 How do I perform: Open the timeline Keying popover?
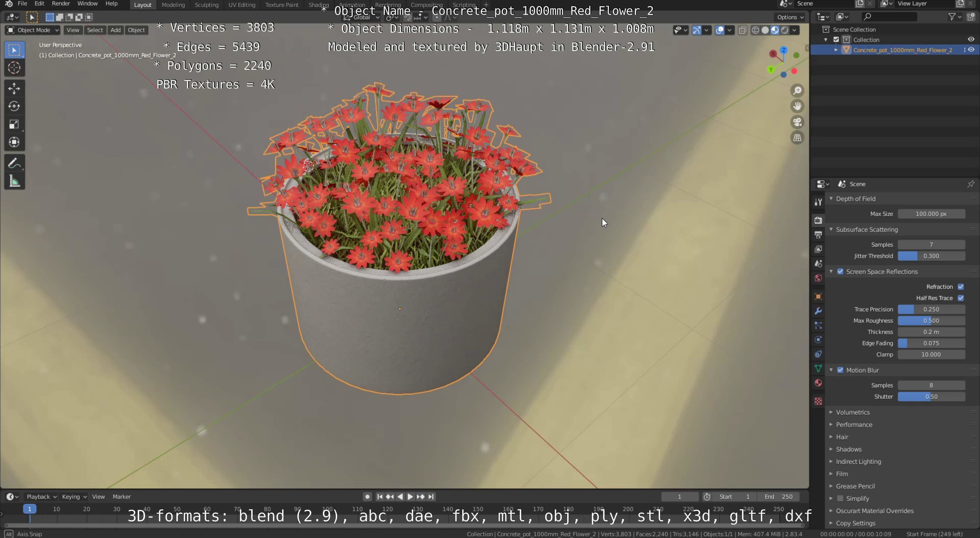pos(74,497)
